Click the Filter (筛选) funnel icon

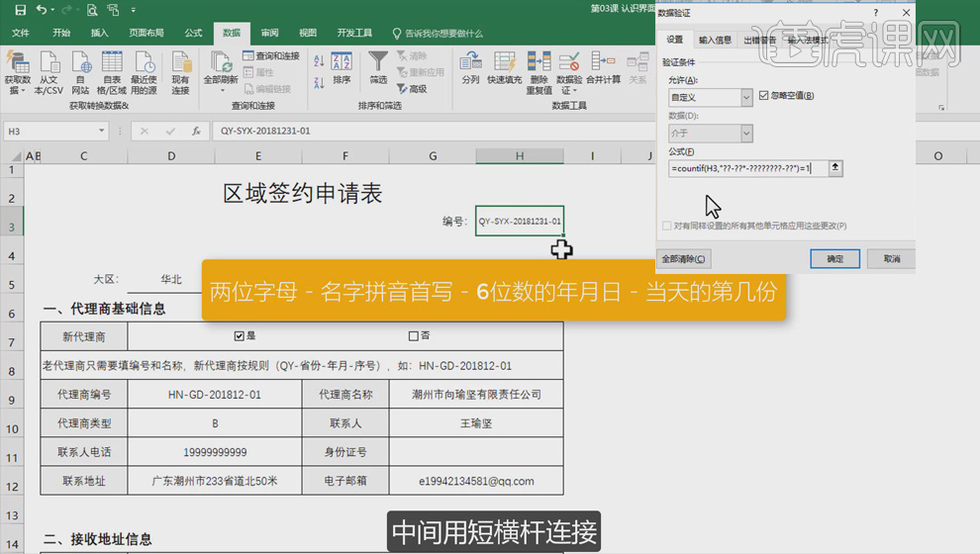coord(378,63)
